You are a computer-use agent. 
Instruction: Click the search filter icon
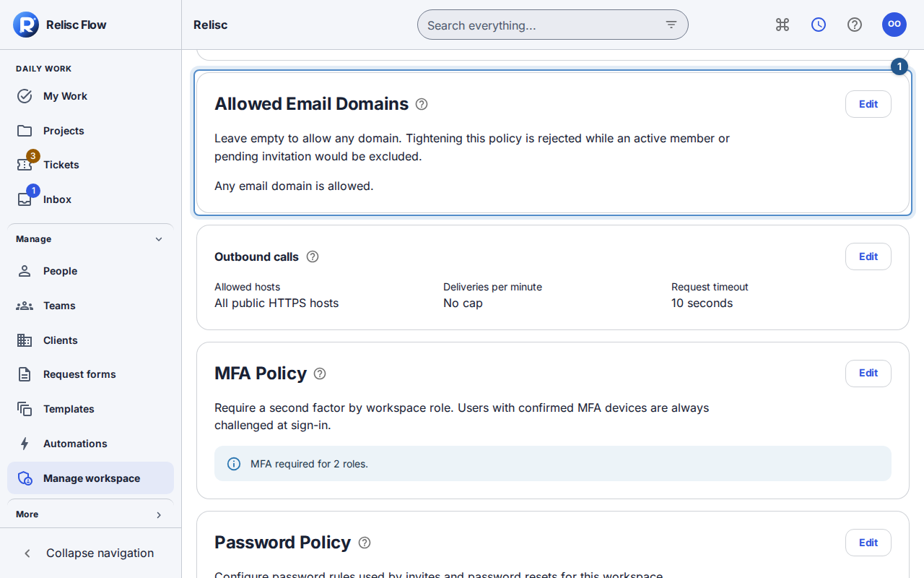click(671, 25)
